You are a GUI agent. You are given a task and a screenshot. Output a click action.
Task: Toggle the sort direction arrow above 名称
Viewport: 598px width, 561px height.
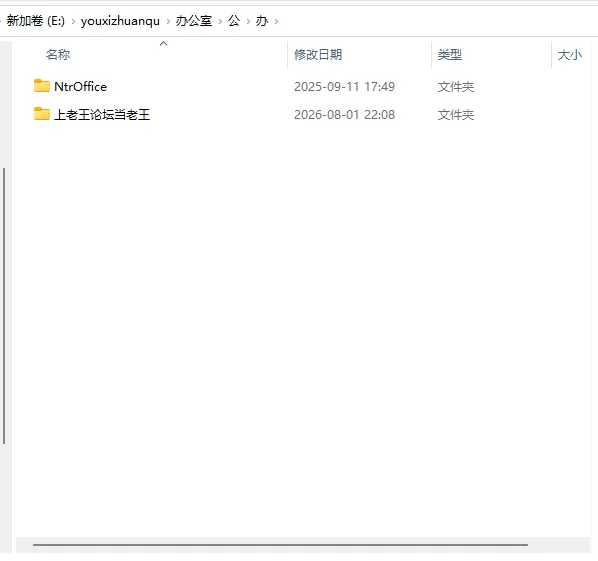click(x=164, y=43)
